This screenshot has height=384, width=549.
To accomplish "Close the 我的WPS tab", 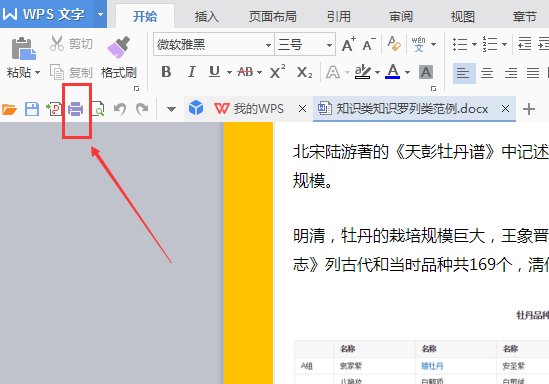I will 302,109.
